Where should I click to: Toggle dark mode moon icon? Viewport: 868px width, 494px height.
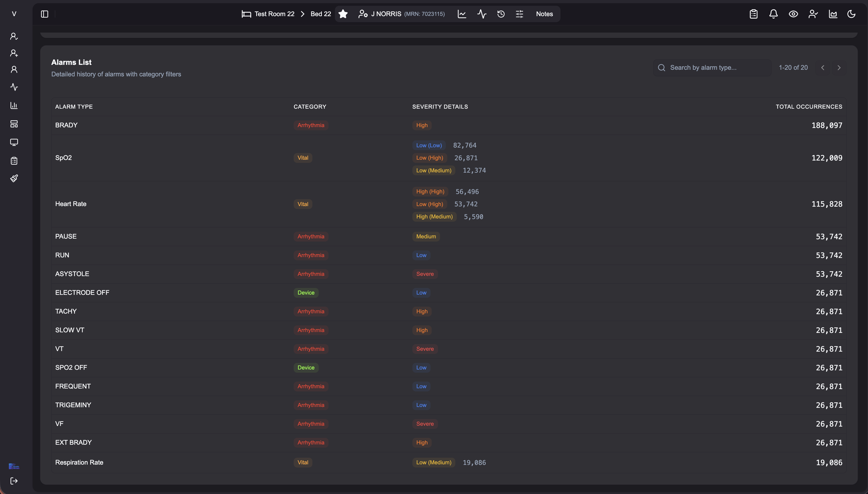pyautogui.click(x=851, y=14)
